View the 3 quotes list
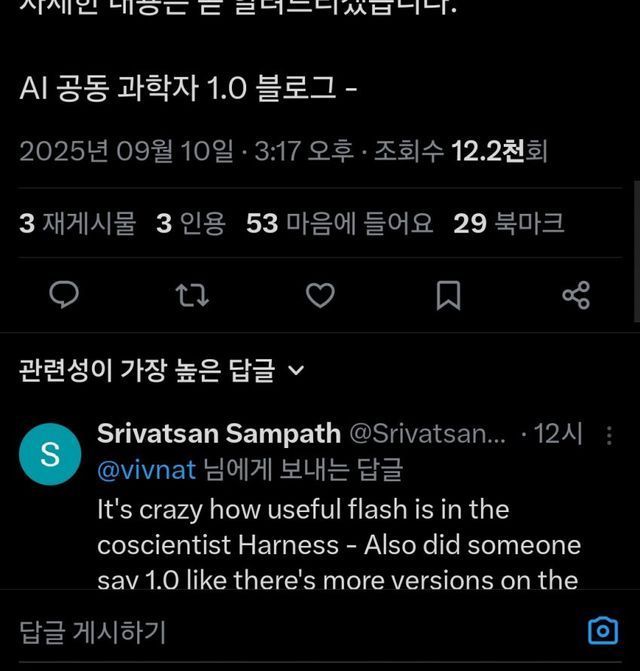This screenshot has height=671, width=640. [x=191, y=223]
